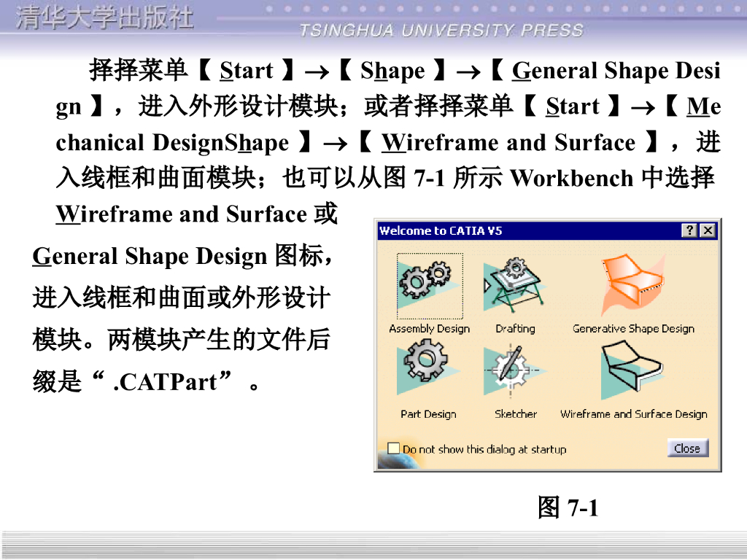Viewport: 747px width, 560px height.
Task: Close the Welcome to CATIA V5 dialog via X
Action: point(708,231)
